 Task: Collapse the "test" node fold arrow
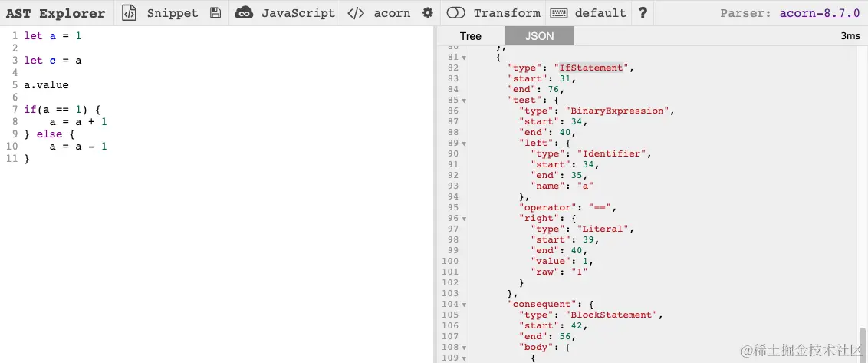[x=464, y=101]
